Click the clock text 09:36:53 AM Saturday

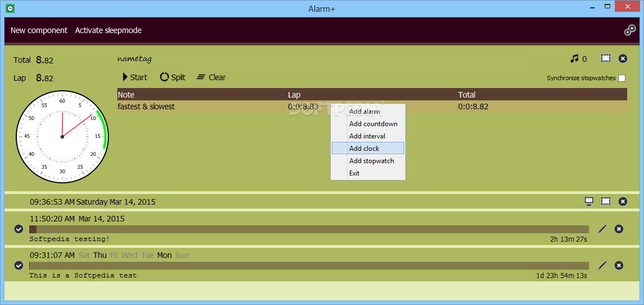[93, 202]
